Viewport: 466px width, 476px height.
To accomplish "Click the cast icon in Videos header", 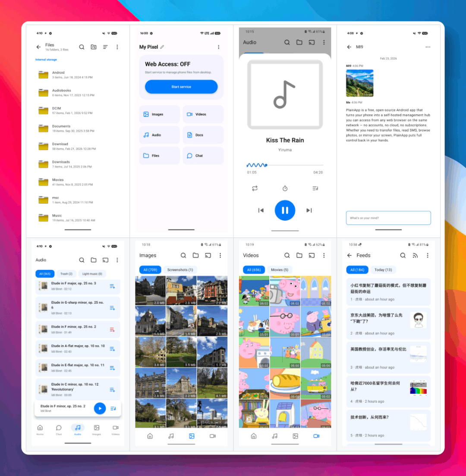I will (312, 255).
